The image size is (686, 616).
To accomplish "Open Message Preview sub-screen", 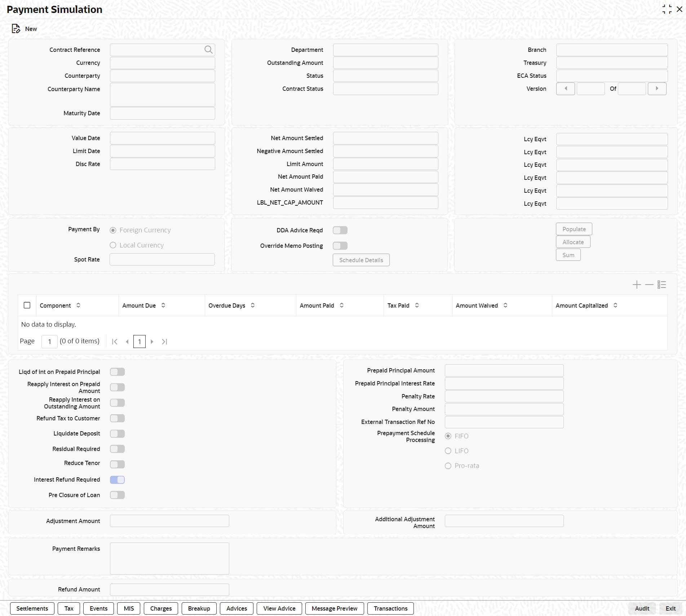I will [x=335, y=608].
